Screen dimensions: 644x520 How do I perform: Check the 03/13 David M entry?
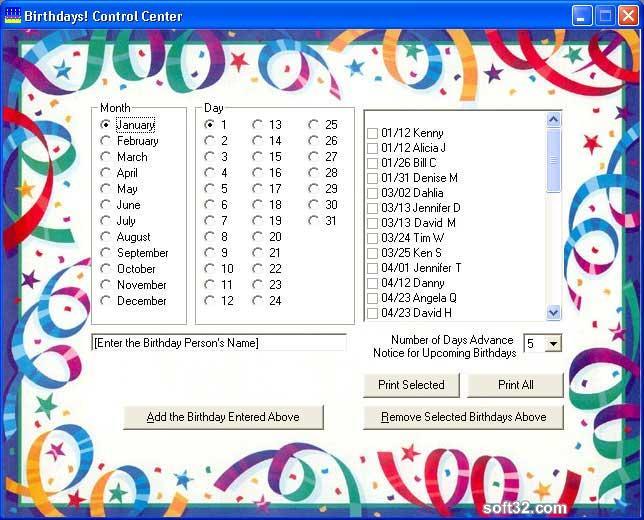tap(373, 223)
